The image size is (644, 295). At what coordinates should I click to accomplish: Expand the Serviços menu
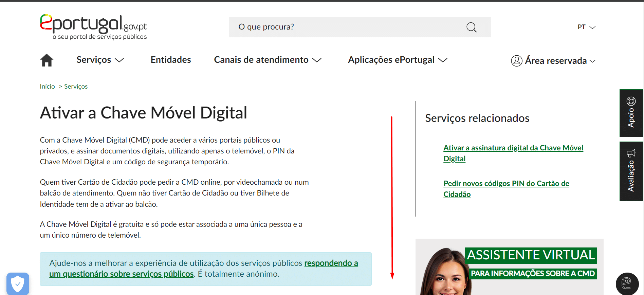(100, 60)
